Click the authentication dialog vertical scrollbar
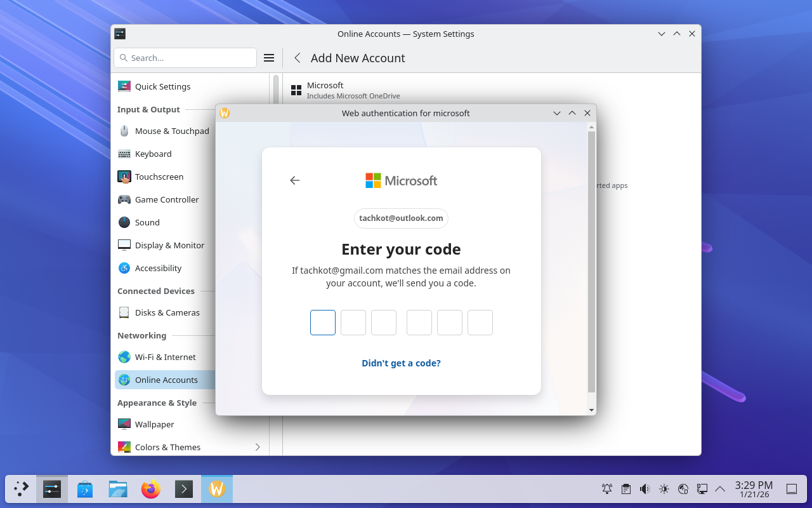The width and height of the screenshot is (812, 508). pos(591,262)
